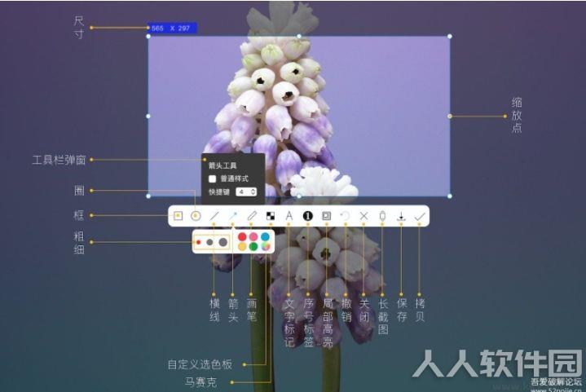This screenshot has width=586, height=392.
Task: Click the left edge middle selection handle
Action: 148,117
